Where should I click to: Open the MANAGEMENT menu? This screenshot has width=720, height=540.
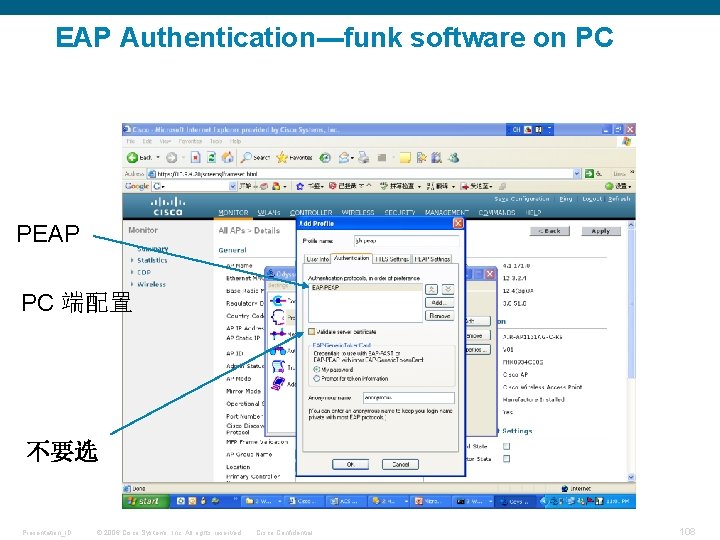pos(447,213)
